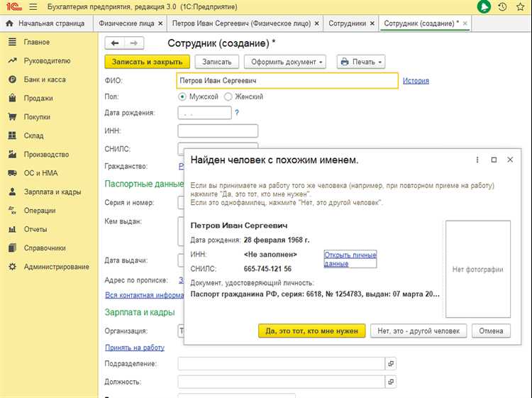Click the Подразделение input field
The width and height of the screenshot is (532, 398).
[x=282, y=363]
